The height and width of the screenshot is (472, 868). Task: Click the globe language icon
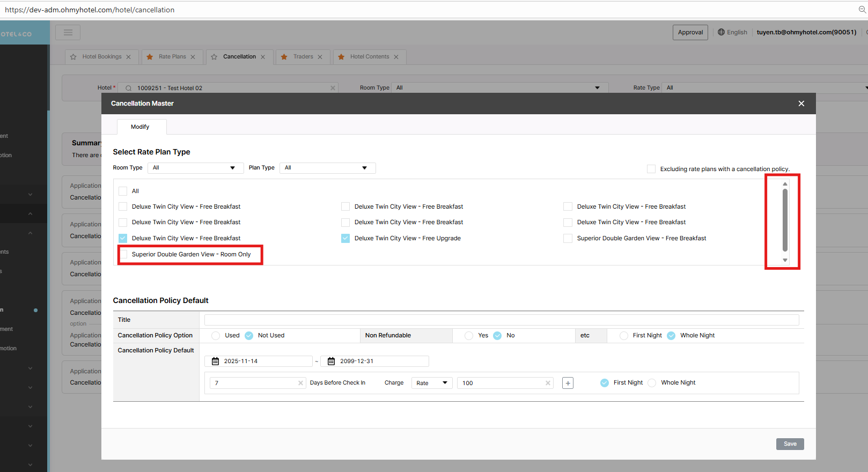(721, 32)
